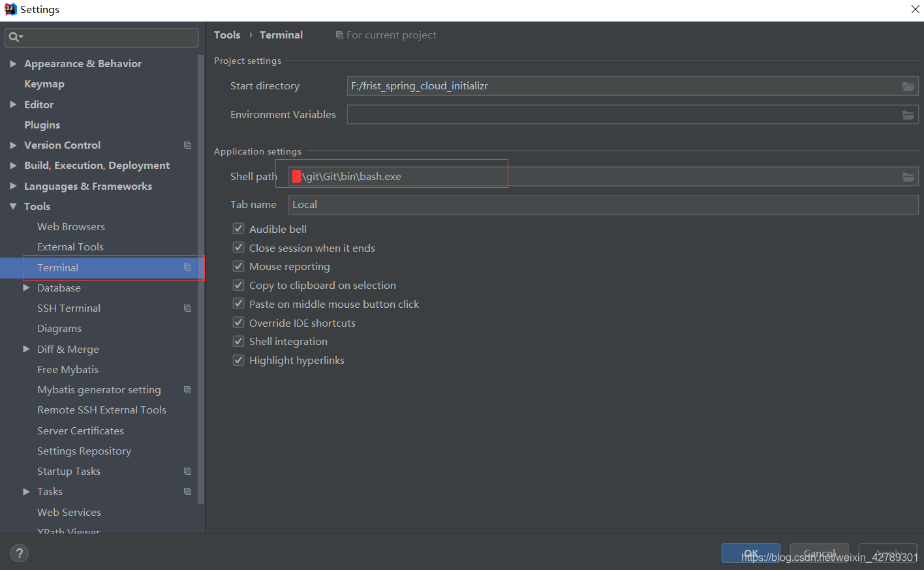
Task: Close the Settings dialog
Action: (916, 9)
